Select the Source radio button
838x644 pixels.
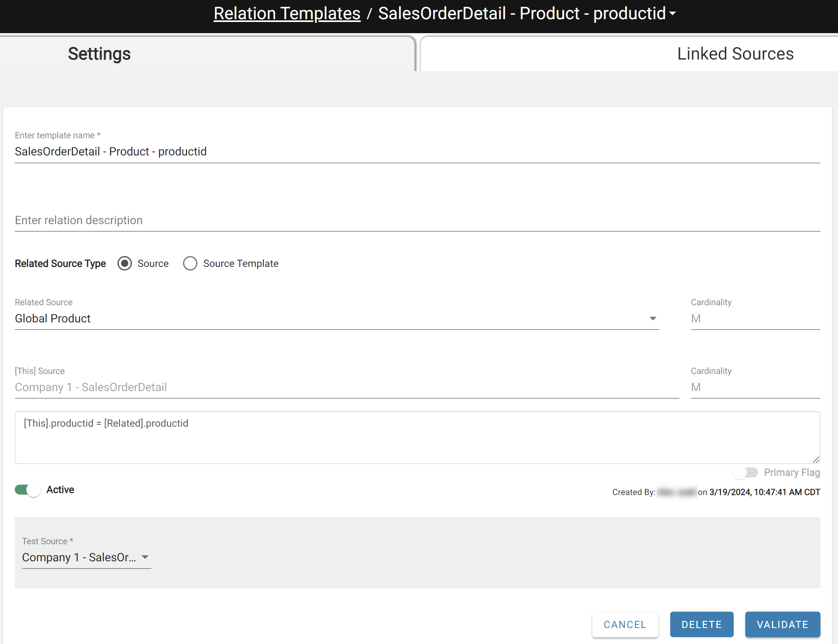pos(125,264)
